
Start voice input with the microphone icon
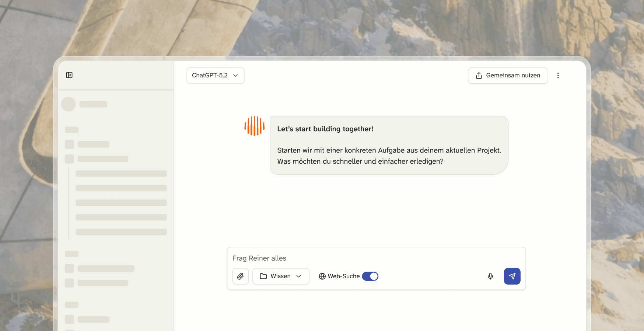point(490,276)
